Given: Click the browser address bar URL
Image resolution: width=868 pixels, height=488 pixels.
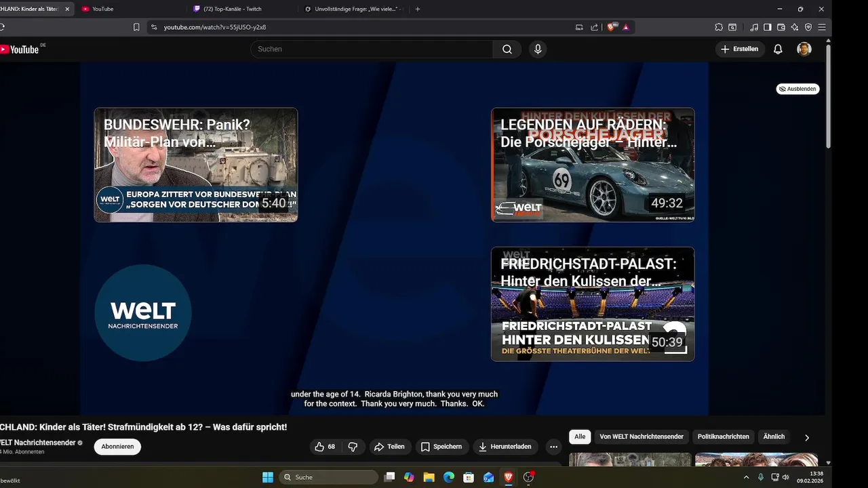Looking at the screenshot, I should click(215, 27).
